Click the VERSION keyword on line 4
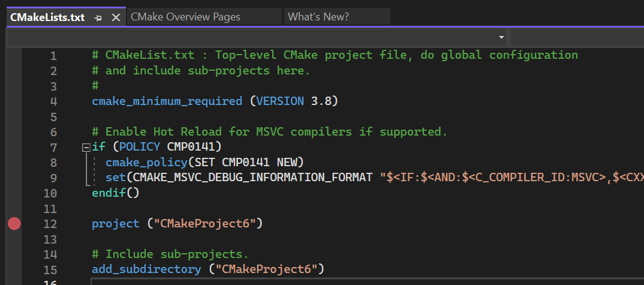Viewport: 644px width, 285px height. [280, 101]
